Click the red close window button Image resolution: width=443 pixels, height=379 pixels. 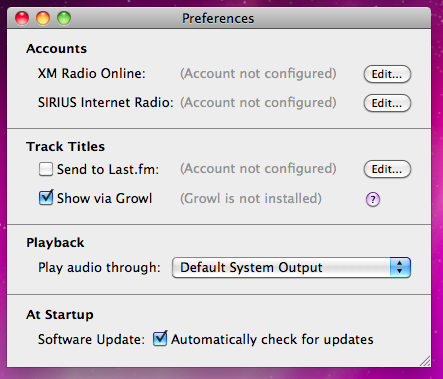coord(22,18)
